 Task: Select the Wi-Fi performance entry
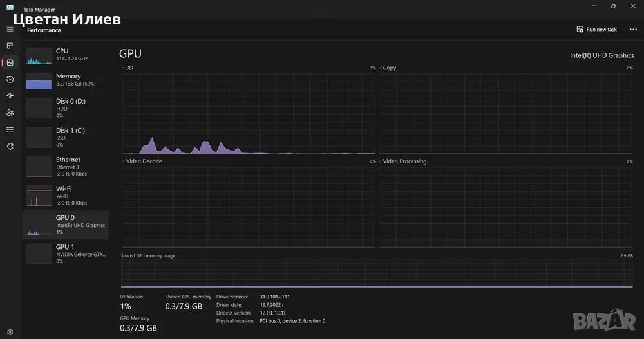66,196
